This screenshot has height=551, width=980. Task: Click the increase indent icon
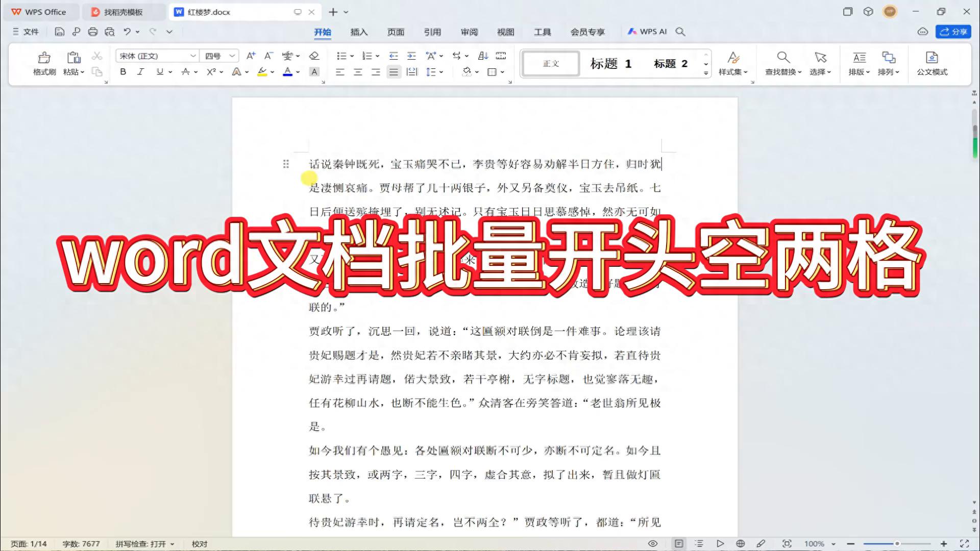411,56
